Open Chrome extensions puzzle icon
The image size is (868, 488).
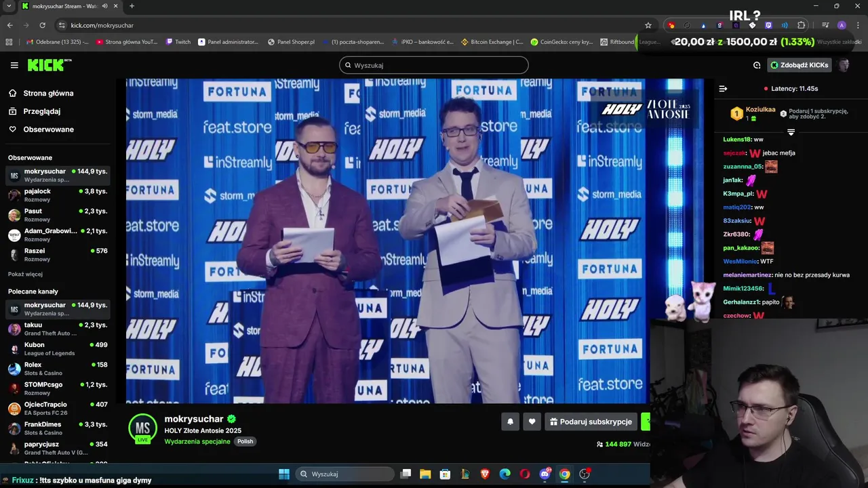(x=801, y=25)
